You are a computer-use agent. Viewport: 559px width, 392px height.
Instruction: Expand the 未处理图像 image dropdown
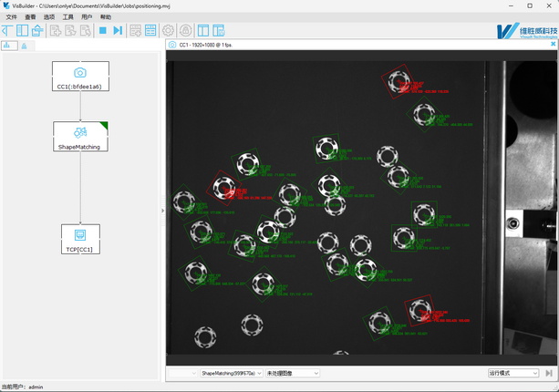316,373
